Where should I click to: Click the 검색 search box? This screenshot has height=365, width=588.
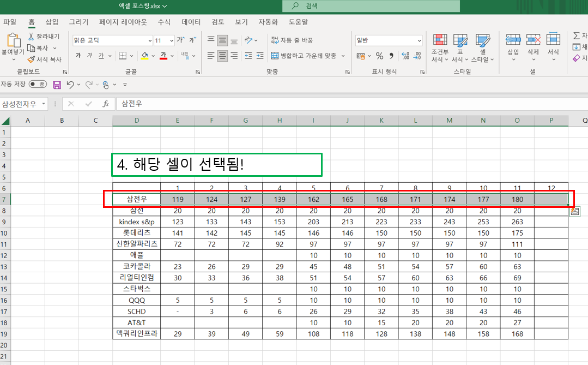[371, 6]
